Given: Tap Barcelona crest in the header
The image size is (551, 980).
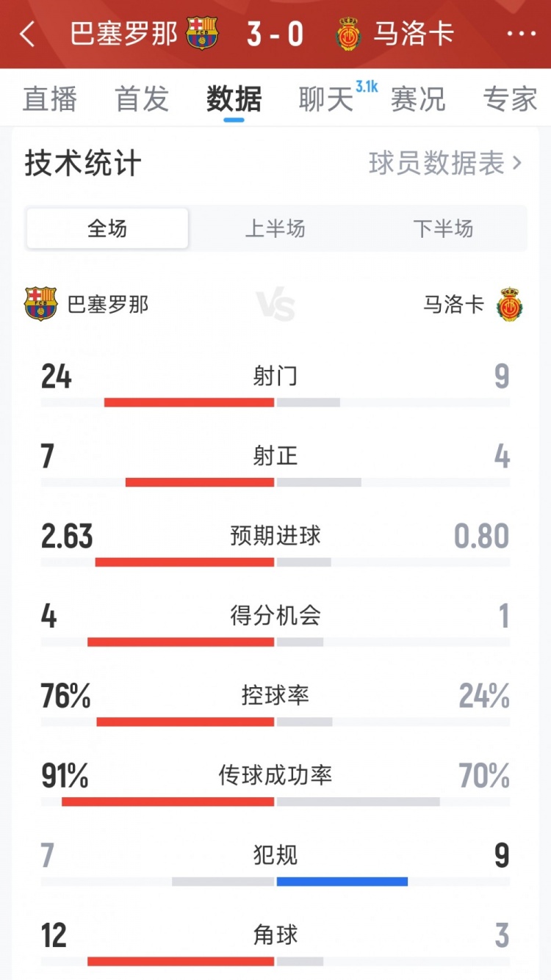Looking at the screenshot, I should click(202, 34).
